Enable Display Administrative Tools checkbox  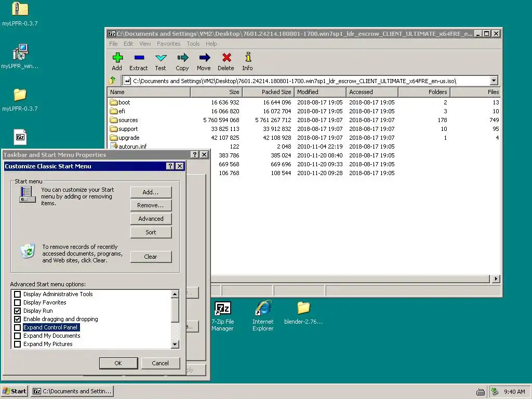(x=17, y=294)
